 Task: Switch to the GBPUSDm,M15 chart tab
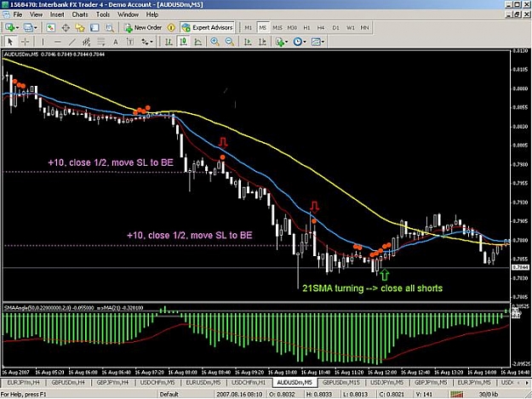pyautogui.click(x=341, y=382)
